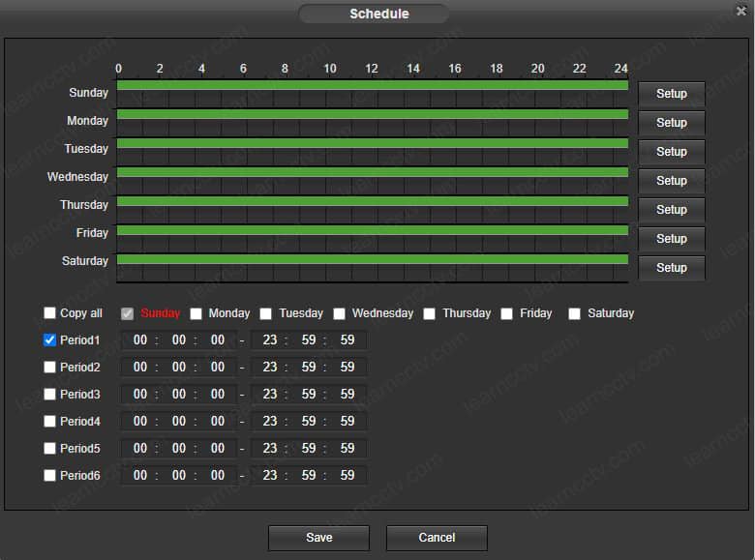Viewport: 755px width, 560px height.
Task: Save the schedule settings
Action: pyautogui.click(x=318, y=538)
